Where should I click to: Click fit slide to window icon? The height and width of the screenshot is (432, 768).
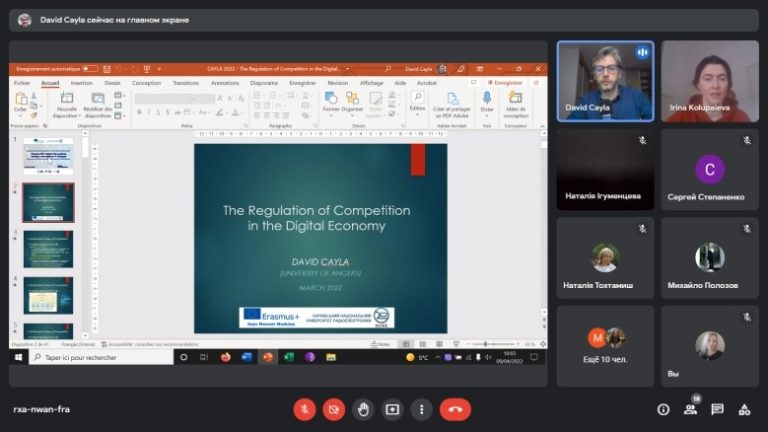tap(543, 344)
